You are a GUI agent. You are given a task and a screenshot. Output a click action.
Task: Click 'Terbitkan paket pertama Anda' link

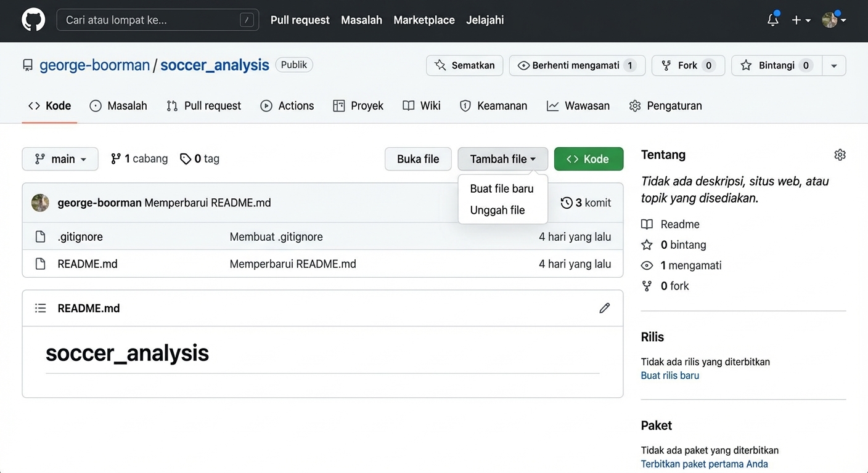pyautogui.click(x=705, y=464)
